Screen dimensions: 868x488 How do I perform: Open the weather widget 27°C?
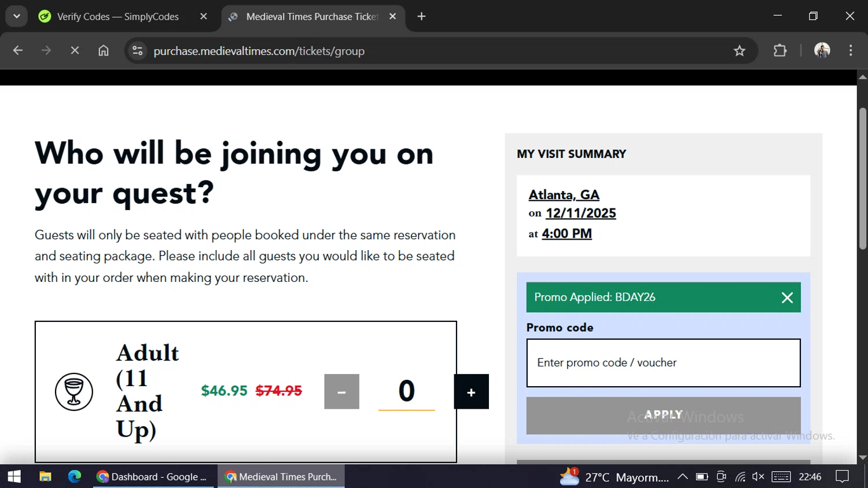tap(615, 477)
